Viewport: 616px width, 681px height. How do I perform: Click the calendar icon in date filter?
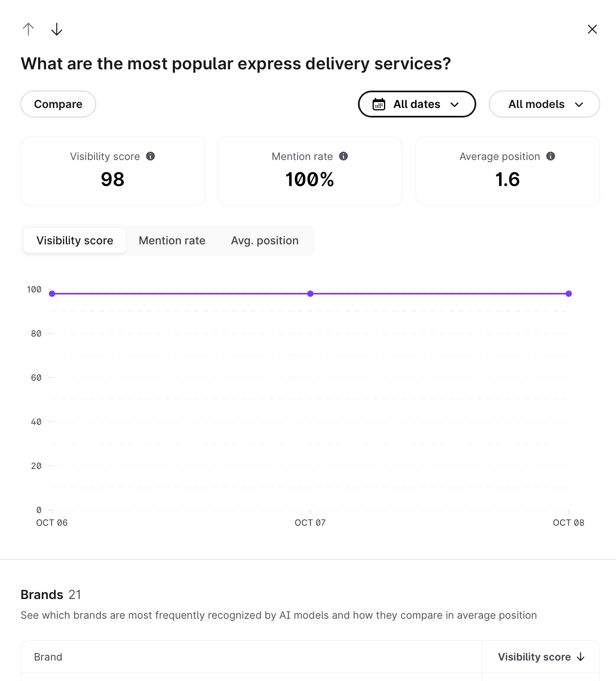(x=379, y=104)
